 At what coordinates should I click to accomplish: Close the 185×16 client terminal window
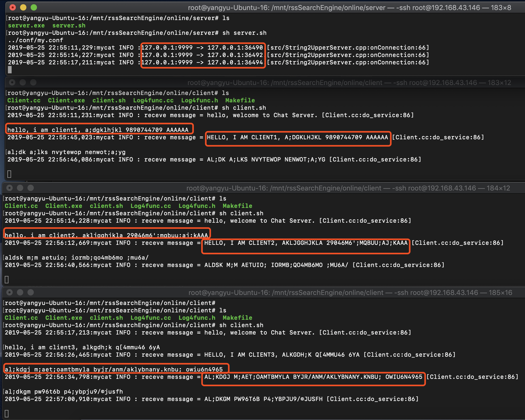click(10, 292)
